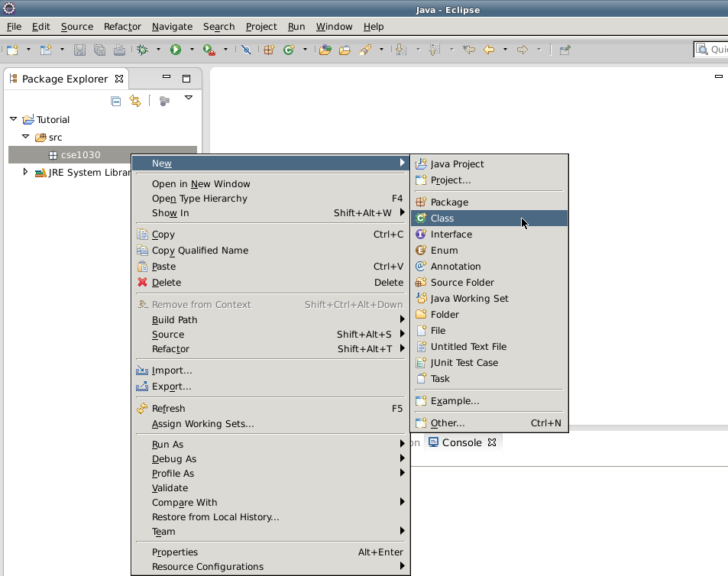Open the Help menu
Screen dimensions: 728x576
[374, 27]
